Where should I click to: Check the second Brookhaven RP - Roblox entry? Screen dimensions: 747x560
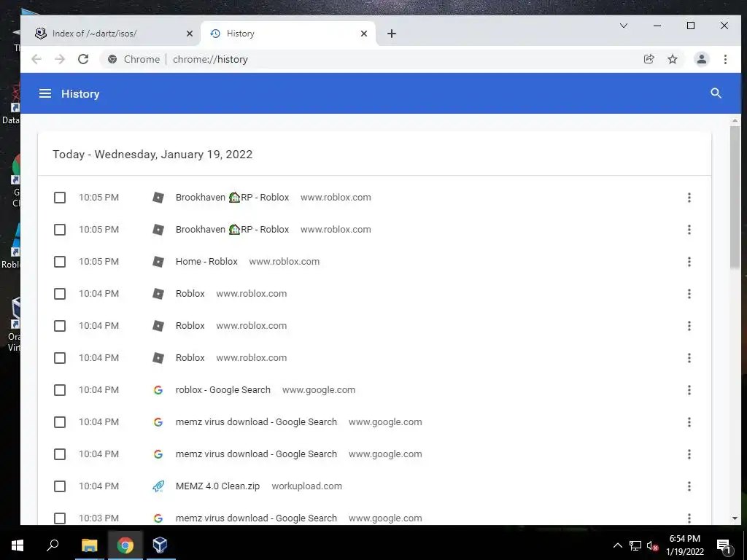(x=60, y=230)
